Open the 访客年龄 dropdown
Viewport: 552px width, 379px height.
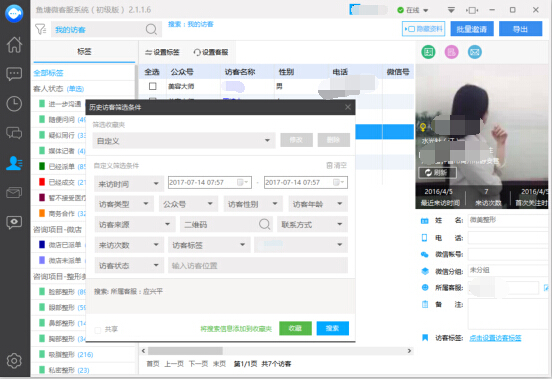318,204
